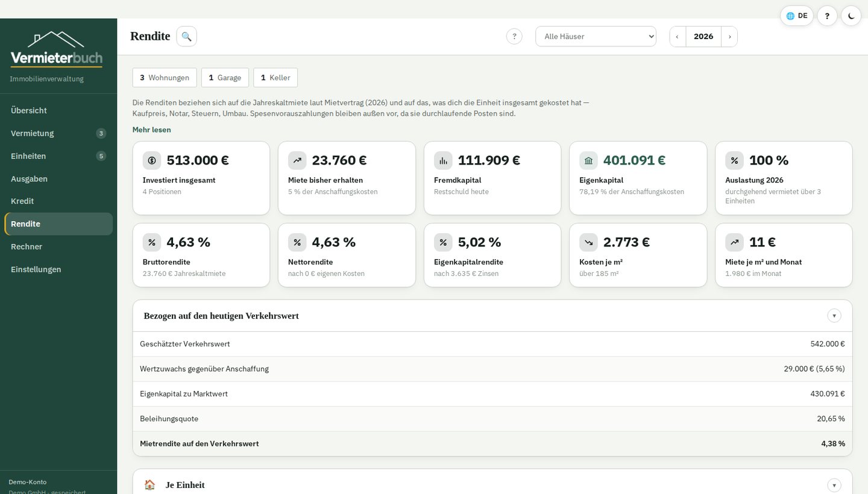Image resolution: width=868 pixels, height=494 pixels.
Task: Click the magnifier search icon beside Rendite
Action: pyautogui.click(x=186, y=36)
